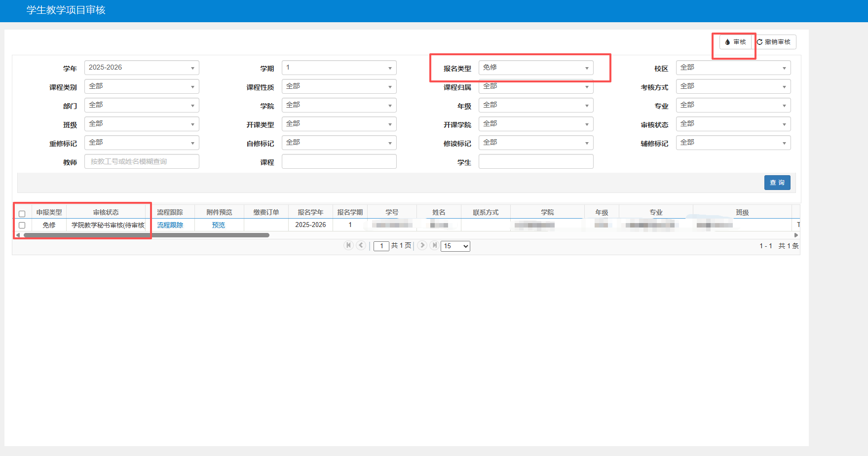Click the 报名学年 column header
Image resolution: width=868 pixels, height=456 pixels.
[x=310, y=212]
